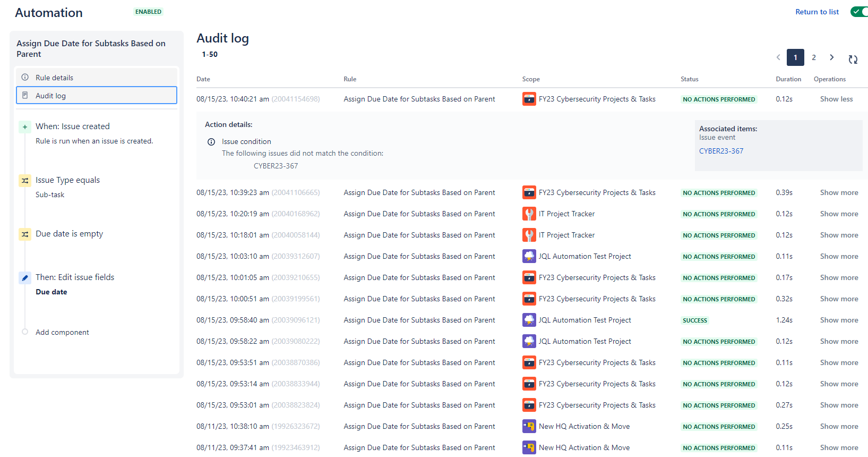Click the 1.24s duration value
868x457 pixels.
point(784,320)
